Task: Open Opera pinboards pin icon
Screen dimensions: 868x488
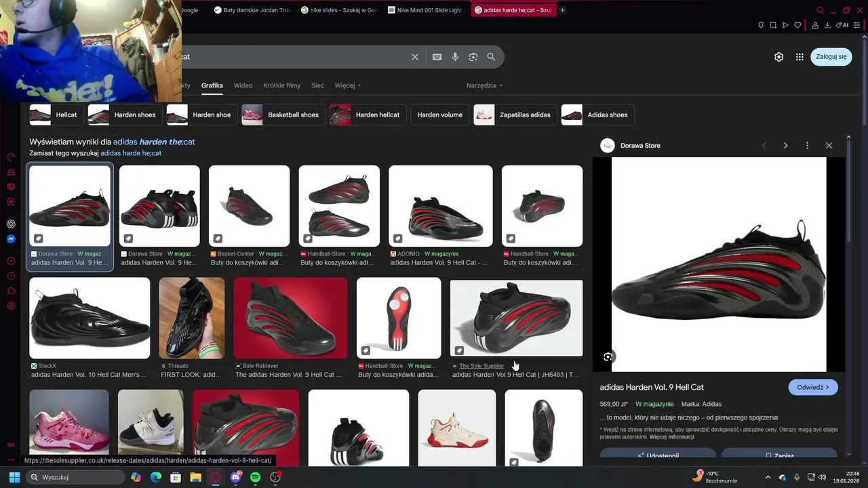Action: click(x=761, y=25)
